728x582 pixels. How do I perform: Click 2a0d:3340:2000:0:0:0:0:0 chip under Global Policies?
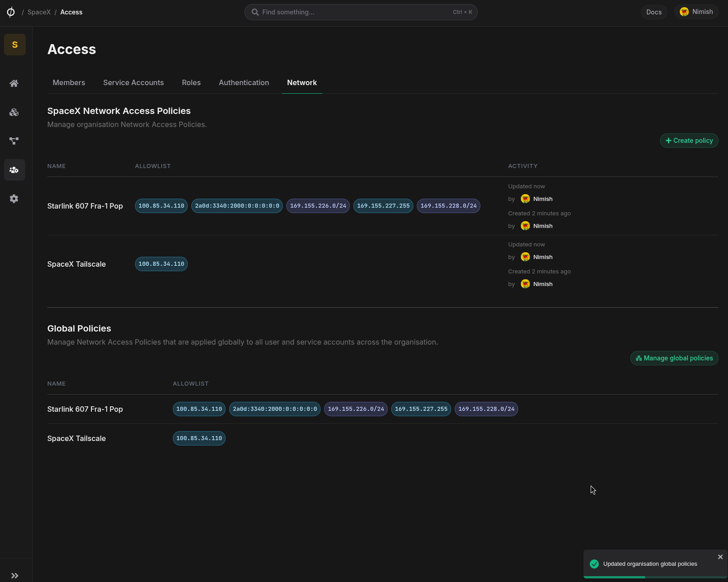[275, 409]
